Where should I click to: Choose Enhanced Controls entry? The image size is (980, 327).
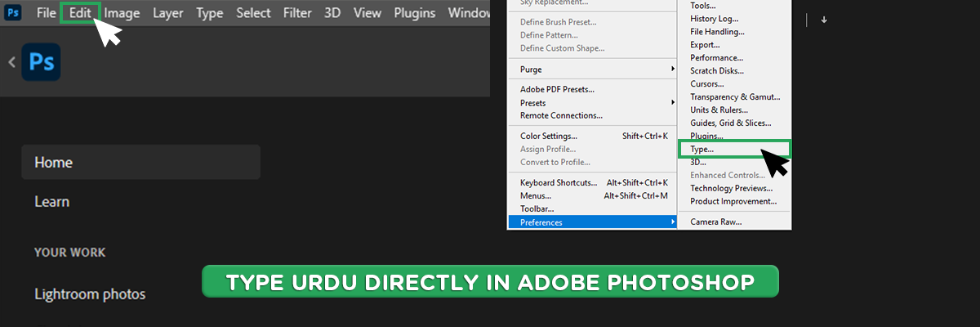click(728, 176)
